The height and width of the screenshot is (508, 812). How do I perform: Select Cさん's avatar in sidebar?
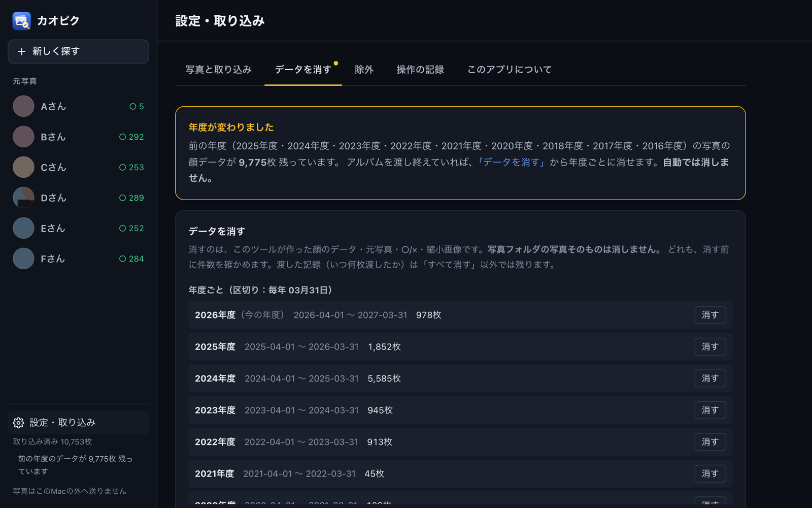(x=23, y=167)
